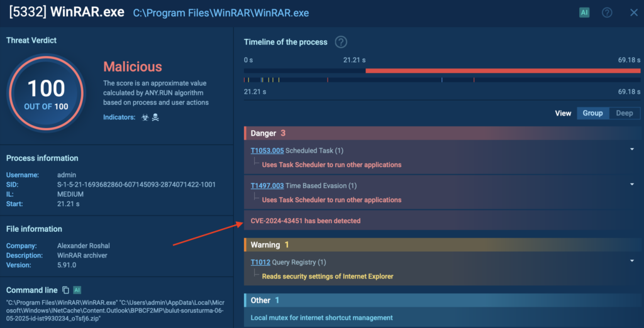This screenshot has width=644, height=328.
Task: Expand the Query Registry entry arrow
Action: coord(632,260)
